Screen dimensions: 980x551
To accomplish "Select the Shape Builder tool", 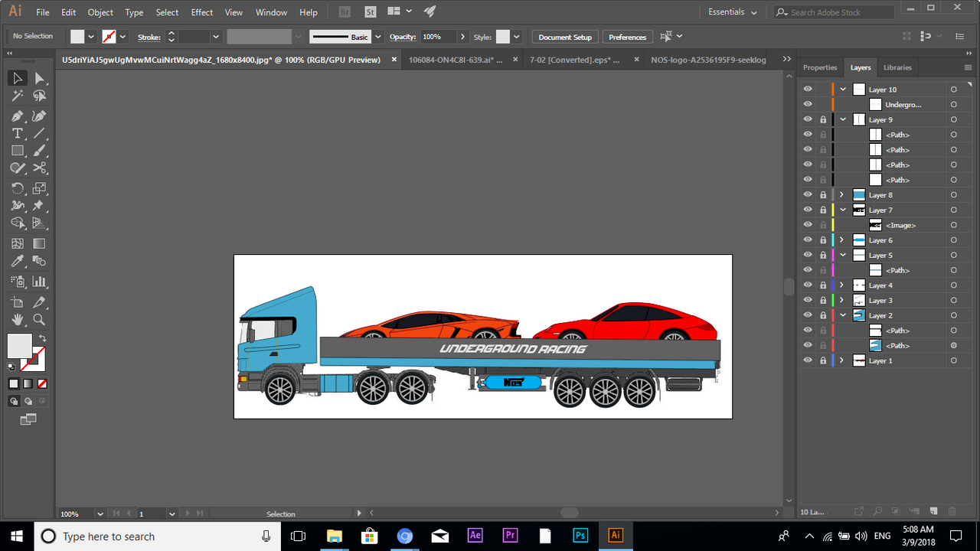I will click(x=18, y=223).
